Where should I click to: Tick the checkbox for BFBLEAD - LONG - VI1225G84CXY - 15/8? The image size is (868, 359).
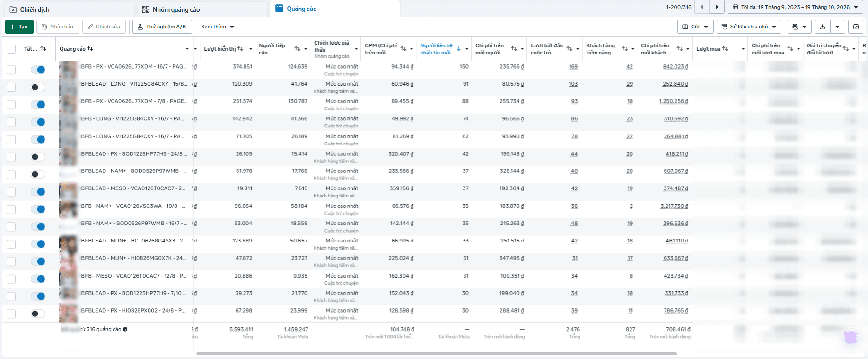[x=11, y=87]
